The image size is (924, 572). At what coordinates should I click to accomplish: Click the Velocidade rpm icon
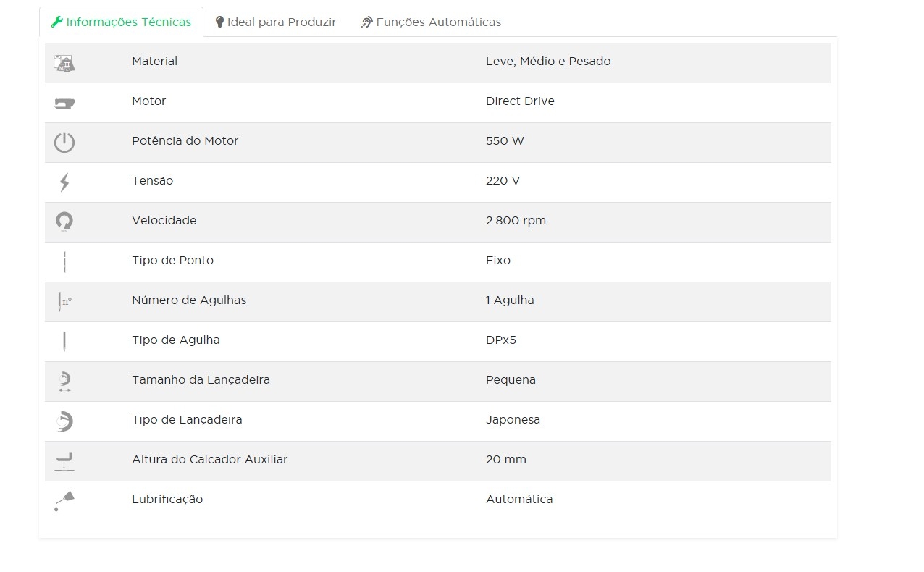(x=64, y=222)
